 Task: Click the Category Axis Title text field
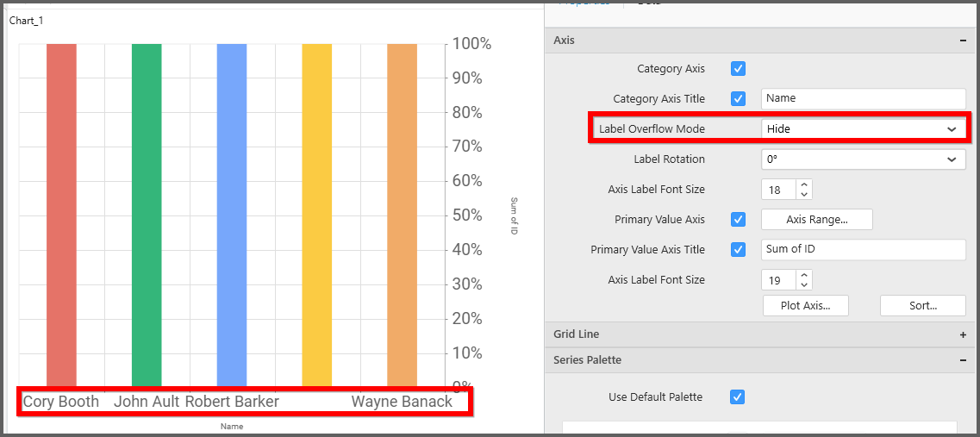tap(863, 99)
